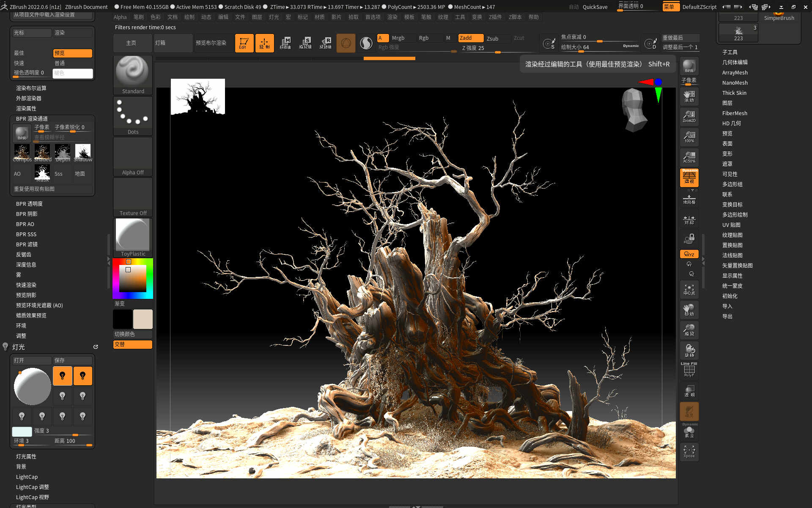
Task: Select the Move gizmo tool
Action: point(285,43)
